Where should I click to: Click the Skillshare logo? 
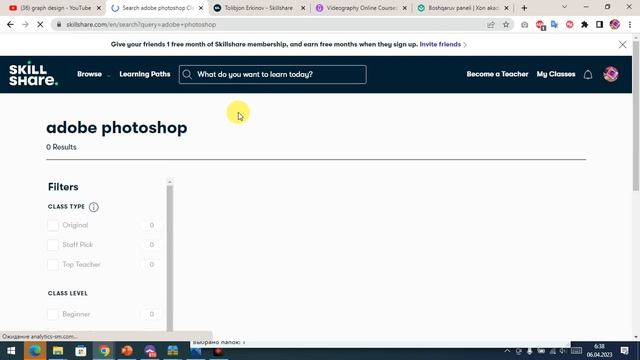coord(33,75)
